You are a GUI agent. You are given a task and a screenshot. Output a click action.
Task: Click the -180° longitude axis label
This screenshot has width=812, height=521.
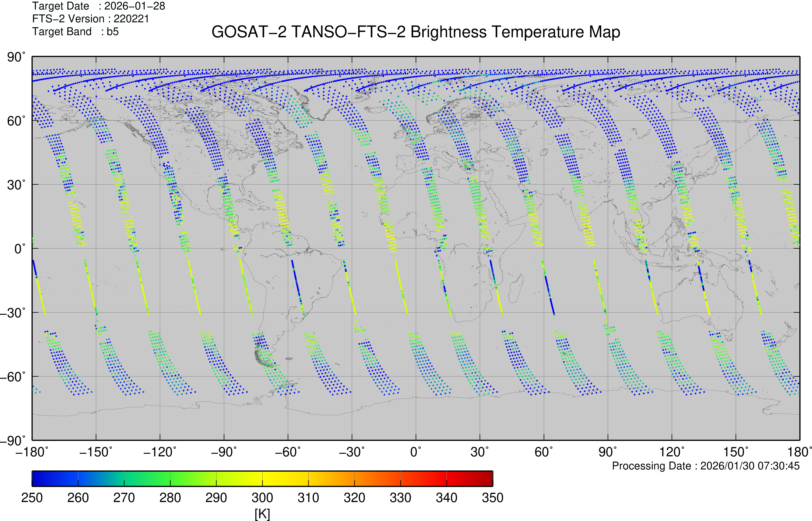pos(32,452)
